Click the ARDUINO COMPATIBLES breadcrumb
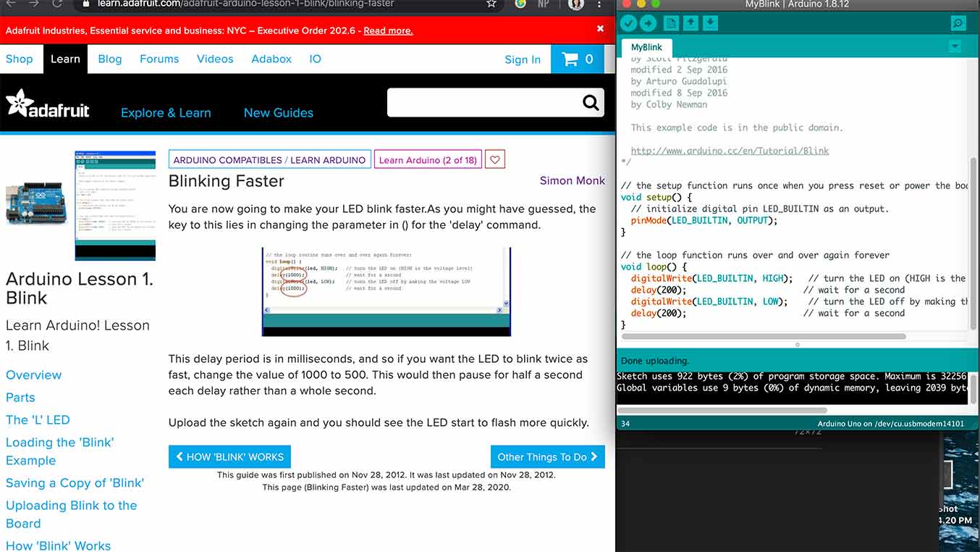Image resolution: width=980 pixels, height=552 pixels. [x=227, y=160]
